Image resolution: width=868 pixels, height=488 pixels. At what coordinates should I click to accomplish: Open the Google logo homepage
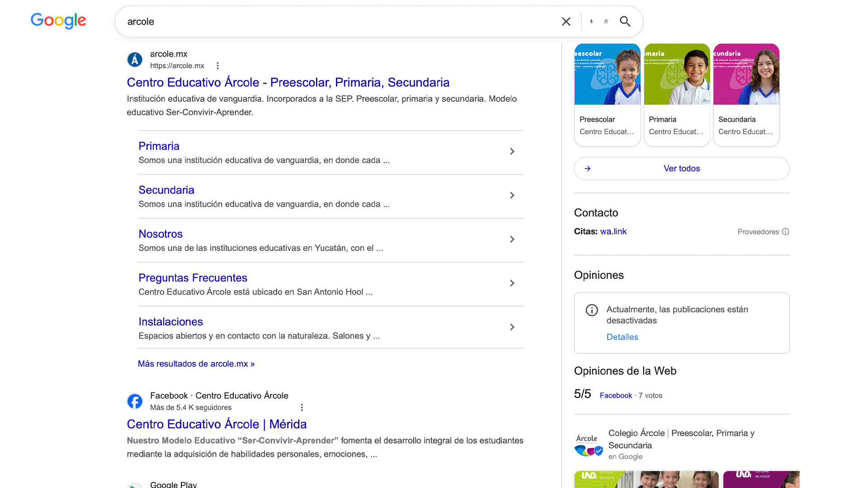coord(58,21)
